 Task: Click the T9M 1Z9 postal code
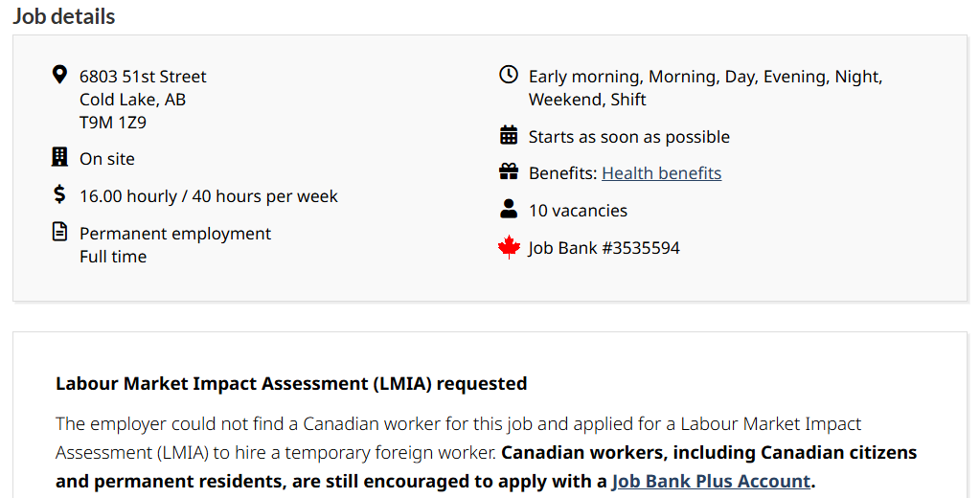pyautogui.click(x=113, y=123)
